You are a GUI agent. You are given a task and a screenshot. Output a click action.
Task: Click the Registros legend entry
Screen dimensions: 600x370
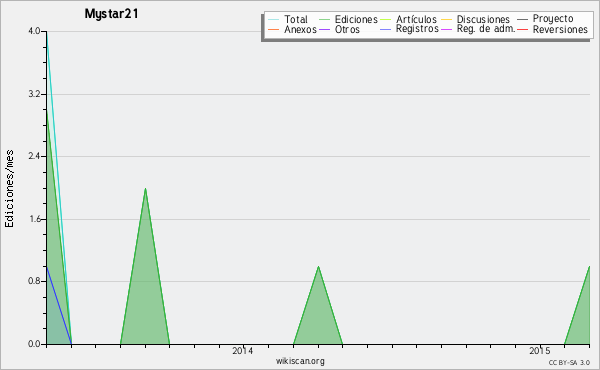coord(409,29)
